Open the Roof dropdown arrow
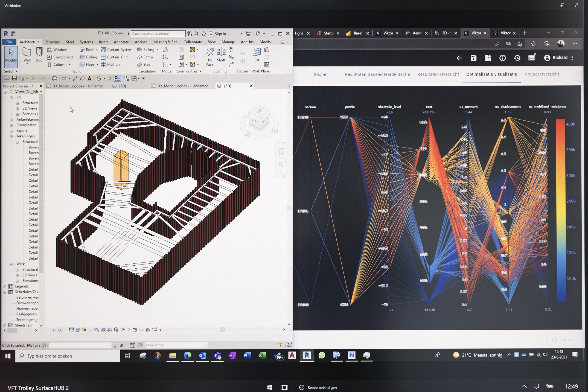 97,50
